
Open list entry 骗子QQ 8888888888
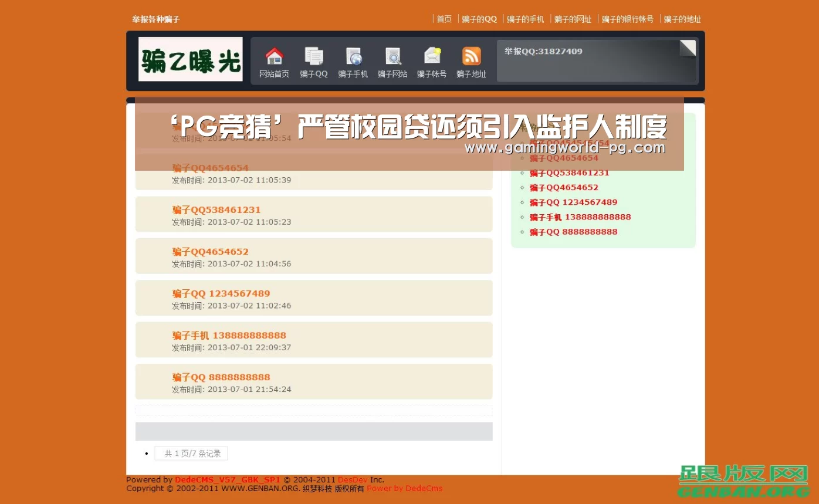(221, 377)
